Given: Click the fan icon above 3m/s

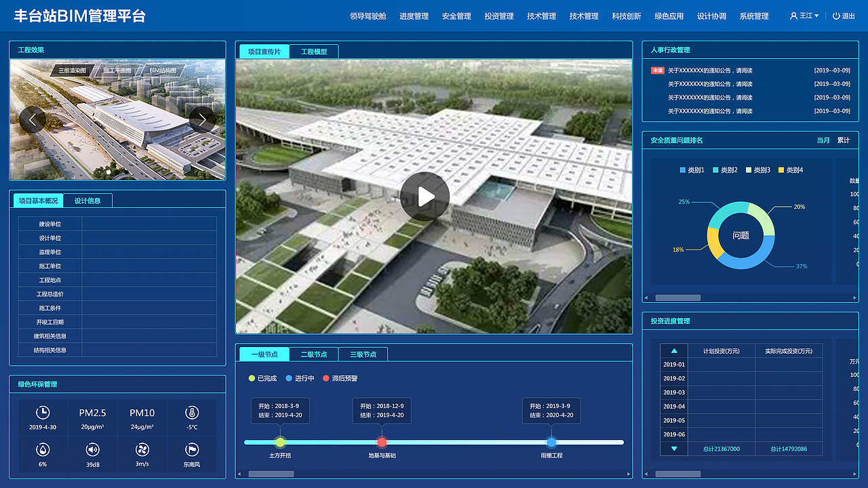Looking at the screenshot, I should pos(142,449).
